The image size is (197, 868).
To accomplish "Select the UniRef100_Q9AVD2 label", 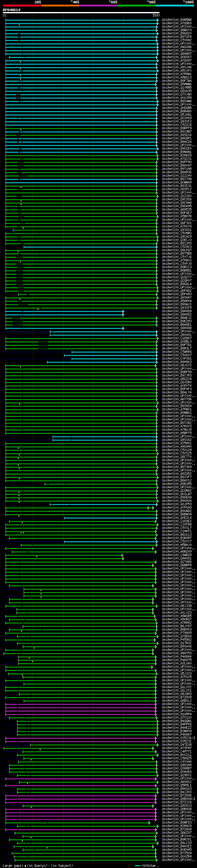I will click(176, 314).
